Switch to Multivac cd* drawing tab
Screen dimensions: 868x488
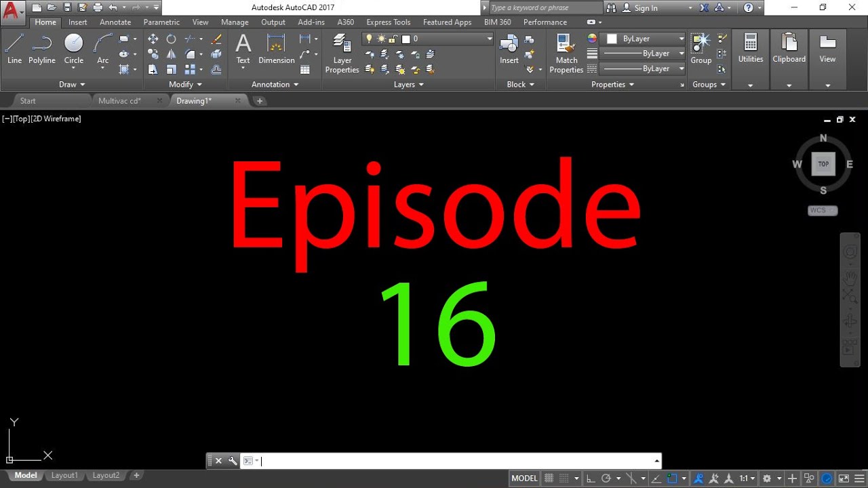pyautogui.click(x=119, y=101)
